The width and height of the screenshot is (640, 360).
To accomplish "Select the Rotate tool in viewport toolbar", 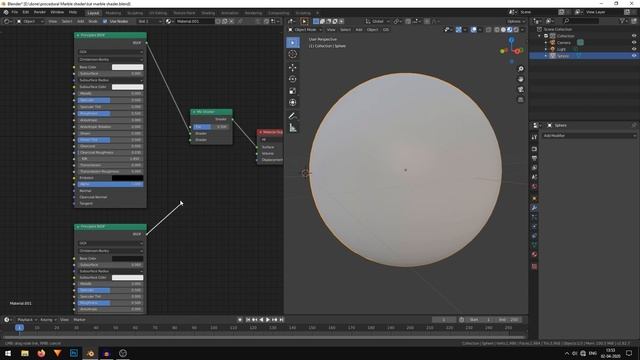I will (x=293, y=79).
